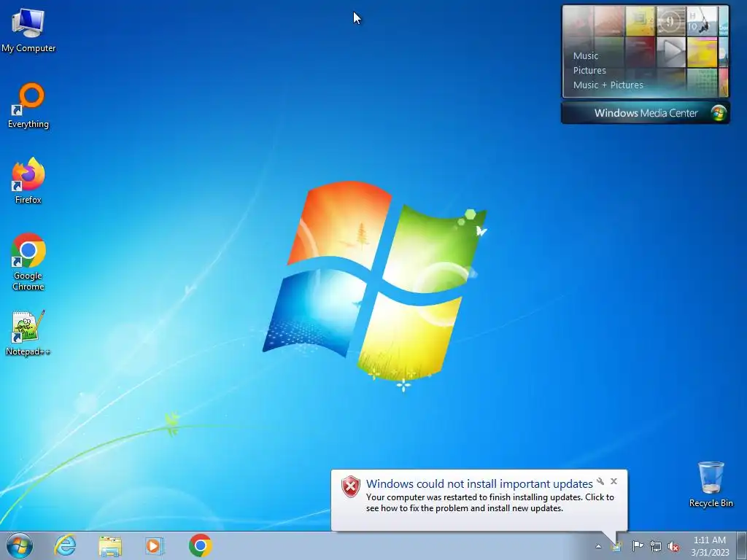This screenshot has height=560, width=747.
Task: Show hidden system tray icons
Action: point(598,547)
